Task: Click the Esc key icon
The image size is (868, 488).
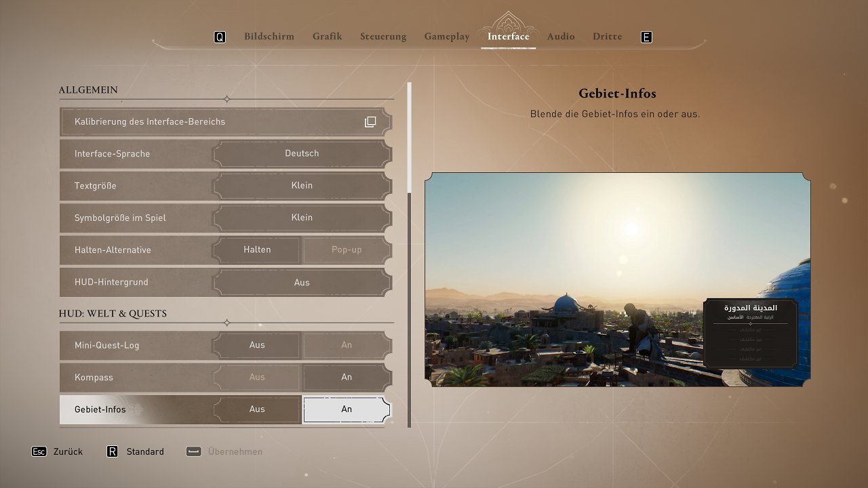Action: [39, 451]
